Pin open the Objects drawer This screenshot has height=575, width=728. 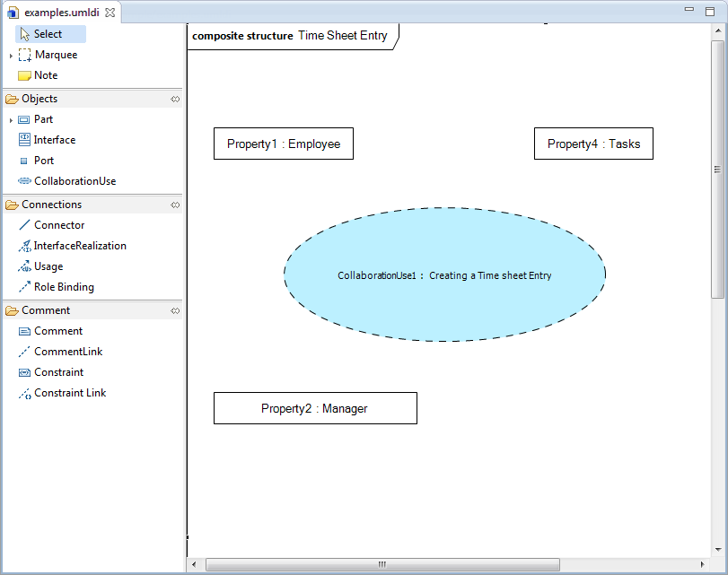pyautogui.click(x=175, y=99)
